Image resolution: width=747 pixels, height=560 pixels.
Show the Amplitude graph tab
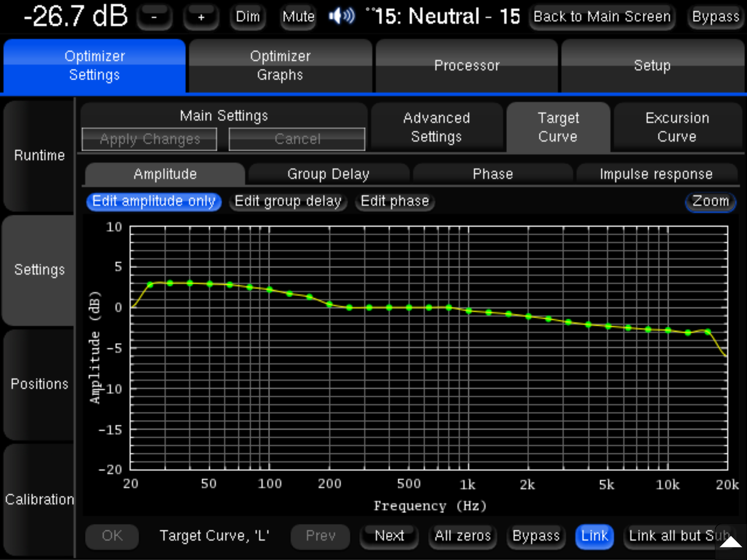pos(165,174)
